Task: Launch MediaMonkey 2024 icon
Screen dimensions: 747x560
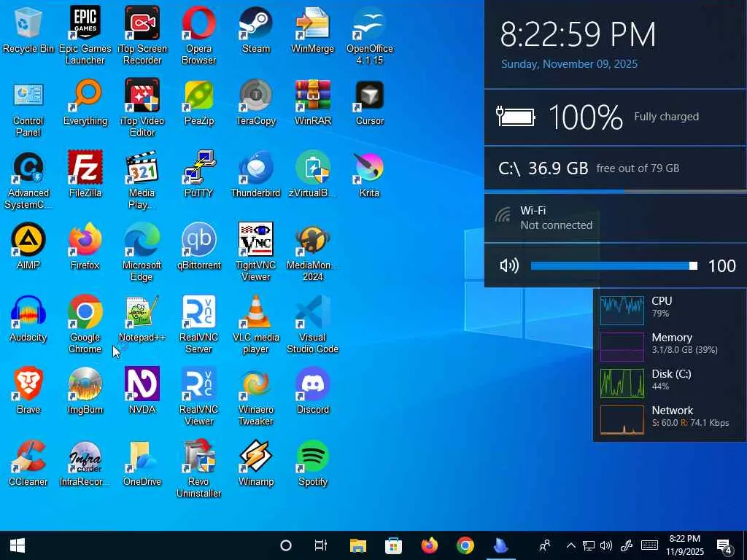Action: [312, 252]
